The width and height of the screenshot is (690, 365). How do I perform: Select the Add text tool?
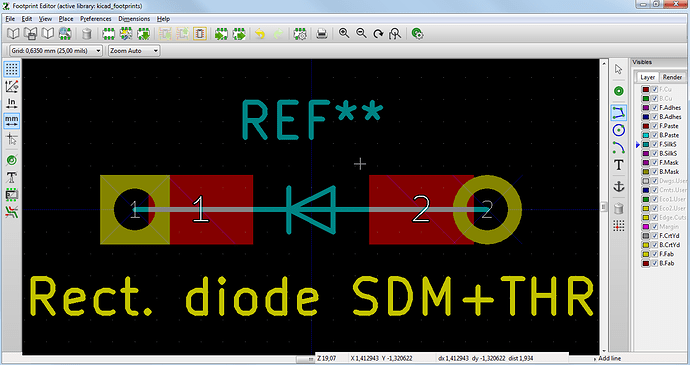[x=619, y=165]
